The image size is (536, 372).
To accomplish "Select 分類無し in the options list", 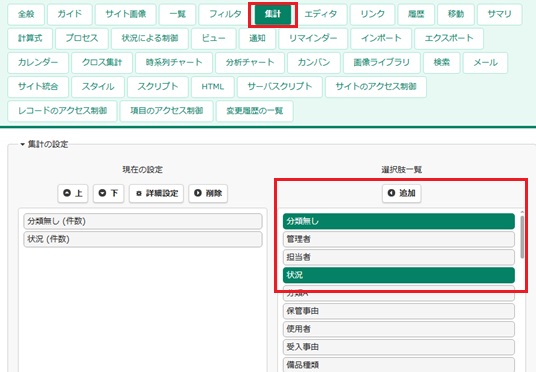I will pos(399,221).
